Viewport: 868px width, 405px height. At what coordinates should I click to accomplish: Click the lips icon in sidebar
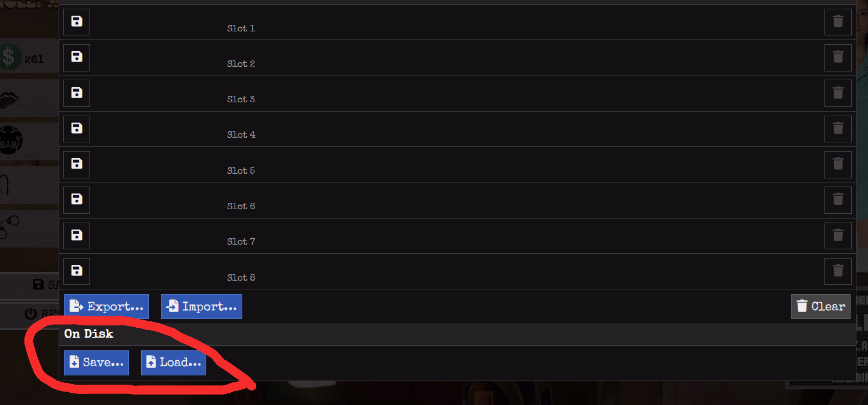click(9, 100)
